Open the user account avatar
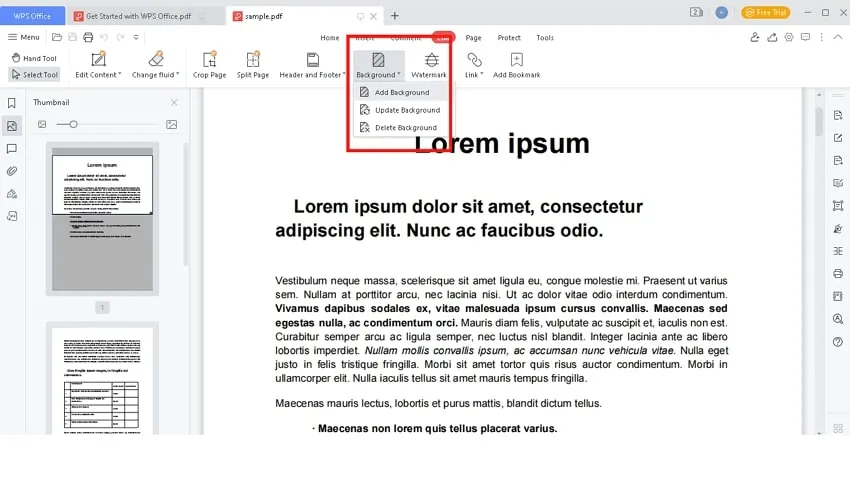This screenshot has height=483, width=850. 721,12
